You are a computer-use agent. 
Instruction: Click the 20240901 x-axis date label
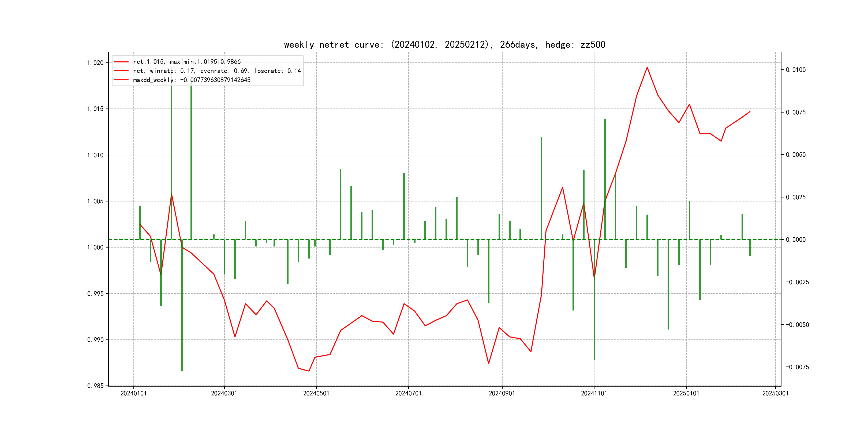[502, 393]
